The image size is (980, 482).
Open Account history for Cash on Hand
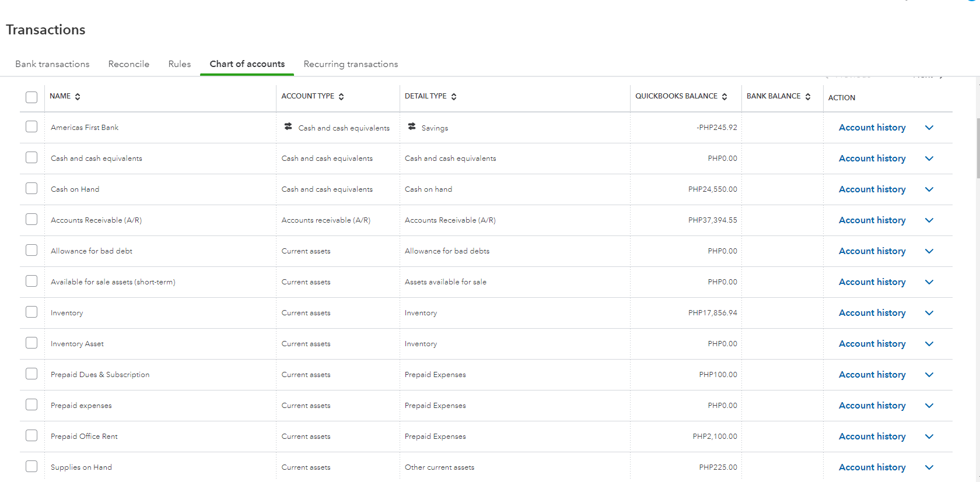[872, 189]
